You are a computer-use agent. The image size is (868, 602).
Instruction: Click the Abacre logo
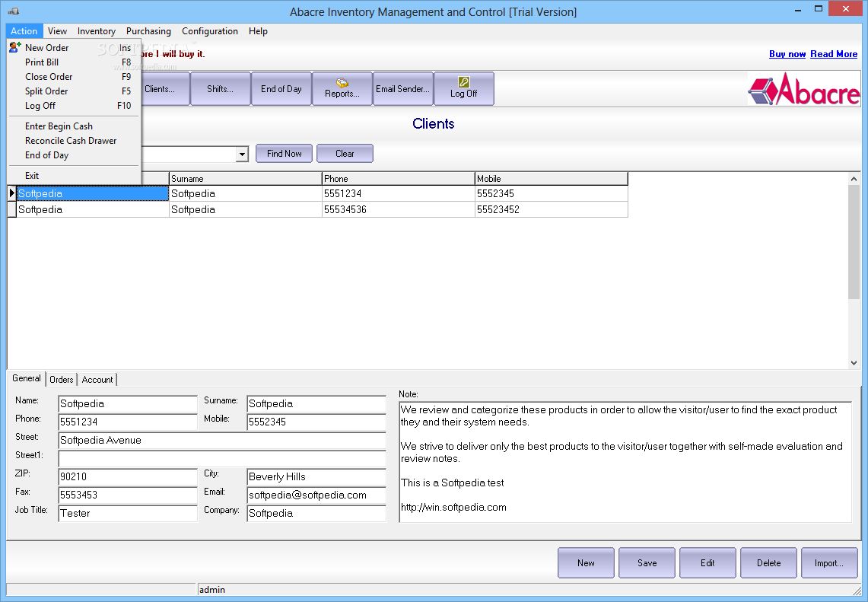[x=804, y=89]
